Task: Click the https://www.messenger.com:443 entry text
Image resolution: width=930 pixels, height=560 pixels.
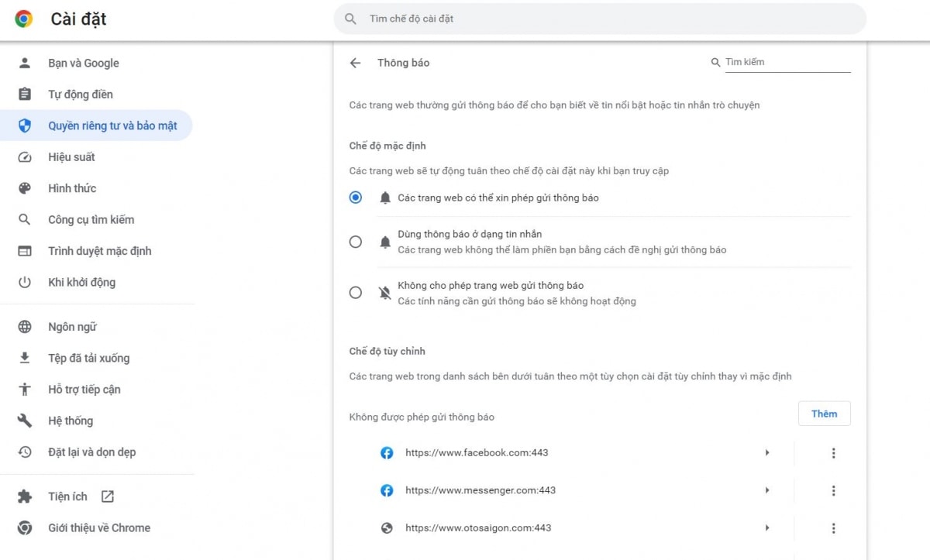Action: pos(480,490)
